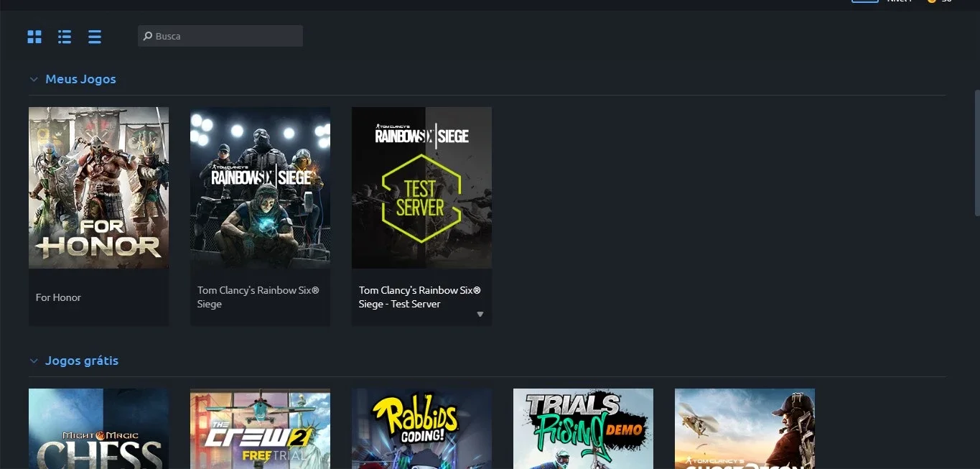Click the For Honor title text
Viewport: 980px width, 469px height.
[x=58, y=297]
